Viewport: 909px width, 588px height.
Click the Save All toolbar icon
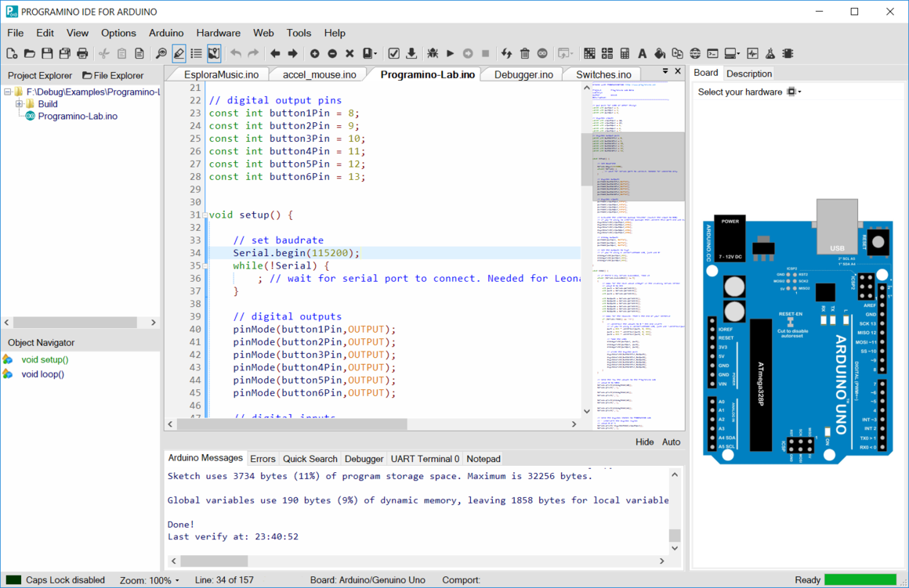(x=63, y=53)
